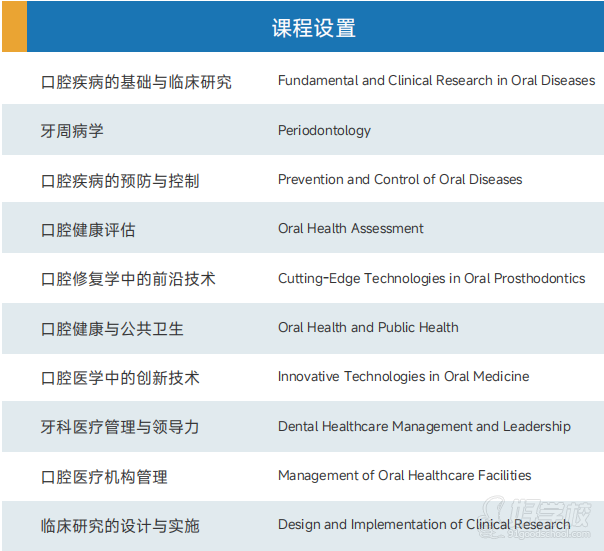
Task: Click the 课程设置 header title
Action: [314, 28]
